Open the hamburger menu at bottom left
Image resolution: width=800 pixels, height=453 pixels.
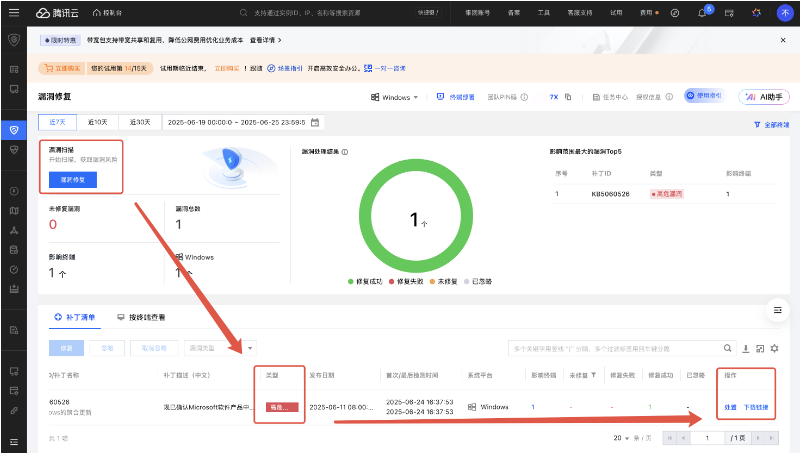13,441
